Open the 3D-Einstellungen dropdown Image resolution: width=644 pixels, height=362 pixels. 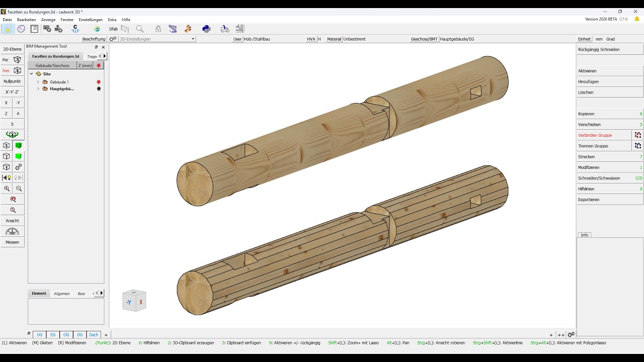(x=156, y=39)
